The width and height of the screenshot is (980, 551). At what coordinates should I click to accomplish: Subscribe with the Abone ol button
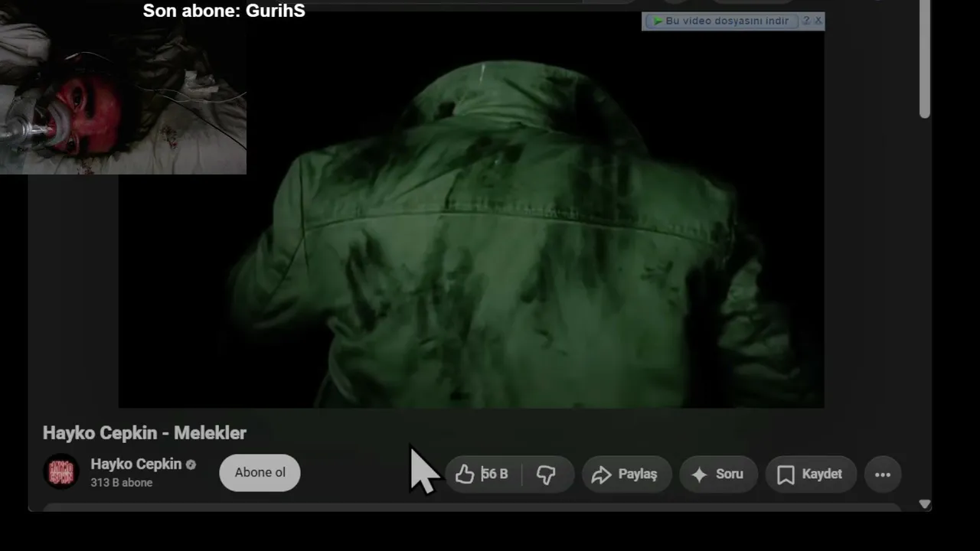pyautogui.click(x=260, y=473)
